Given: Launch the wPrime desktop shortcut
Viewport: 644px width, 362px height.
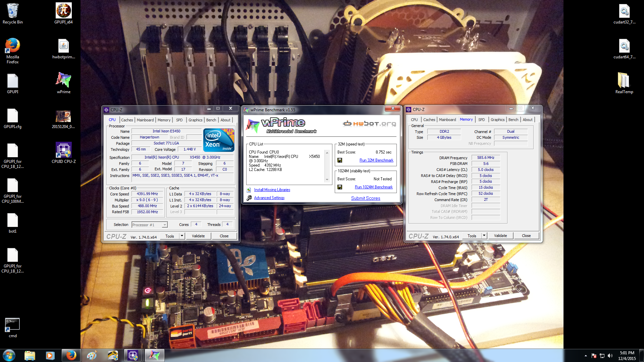Looking at the screenshot, I should (x=63, y=83).
